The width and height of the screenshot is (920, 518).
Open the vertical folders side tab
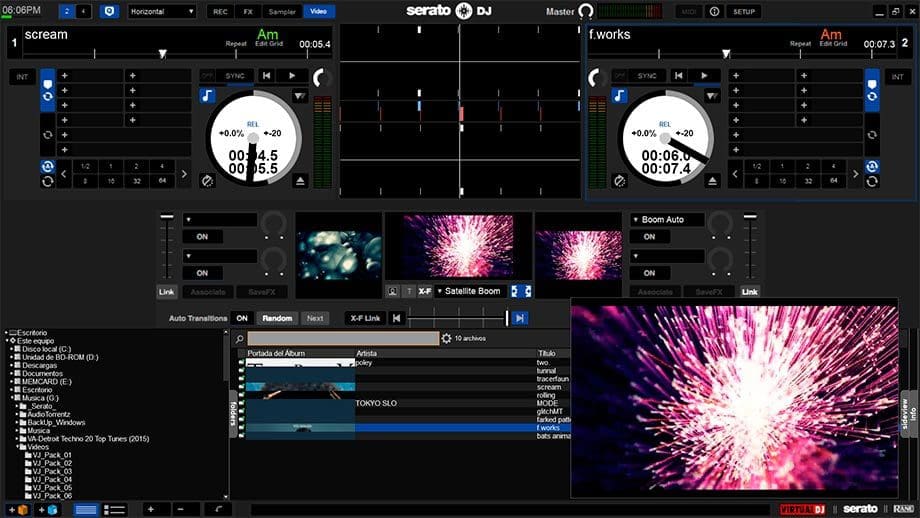233,414
